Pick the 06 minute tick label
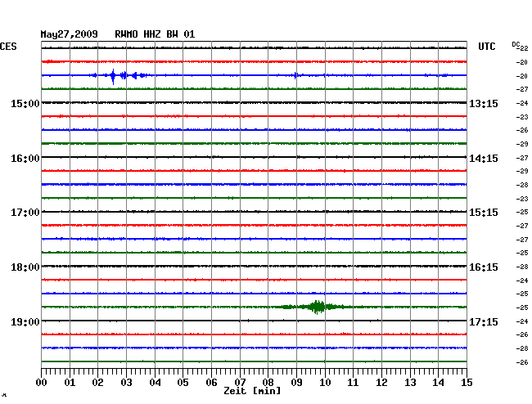 (211, 383)
